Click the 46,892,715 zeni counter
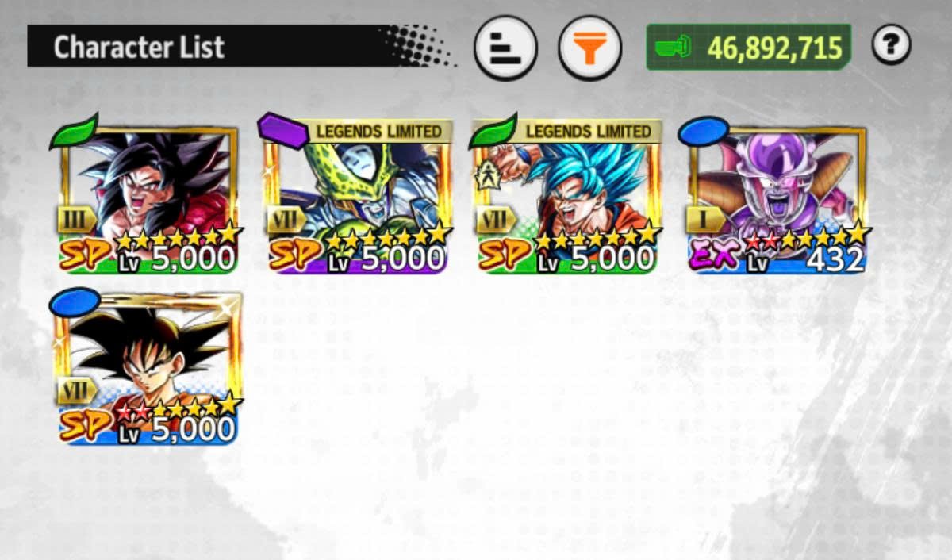The width and height of the screenshot is (952, 560). click(x=748, y=48)
